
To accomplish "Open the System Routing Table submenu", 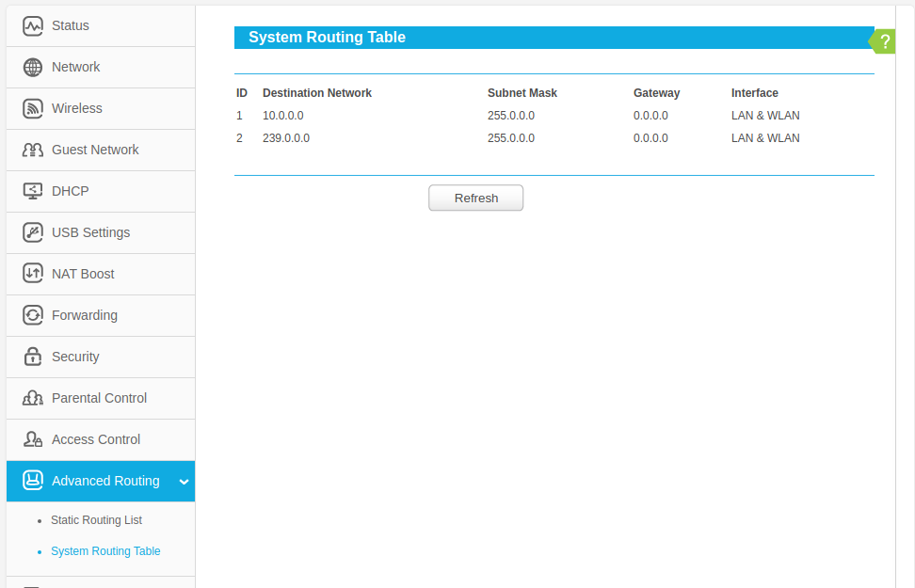I will click(x=105, y=551).
